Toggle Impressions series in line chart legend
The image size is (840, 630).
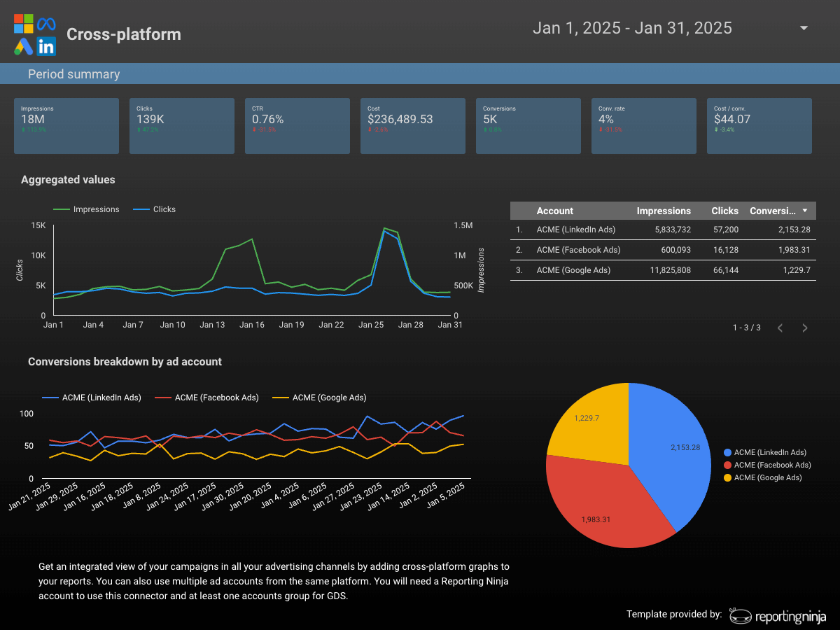87,209
